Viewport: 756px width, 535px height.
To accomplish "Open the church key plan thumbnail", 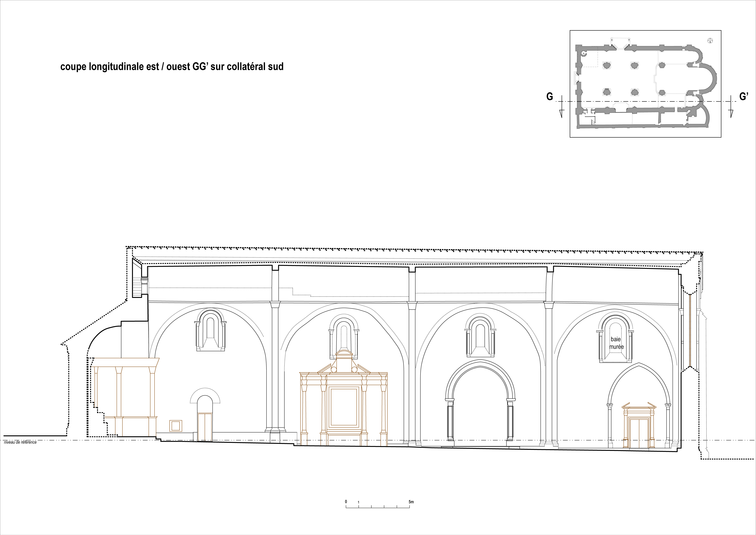I will pos(645,84).
